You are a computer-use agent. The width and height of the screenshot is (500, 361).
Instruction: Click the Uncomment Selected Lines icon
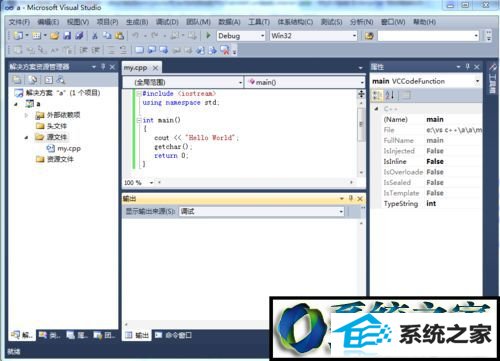click(x=123, y=50)
